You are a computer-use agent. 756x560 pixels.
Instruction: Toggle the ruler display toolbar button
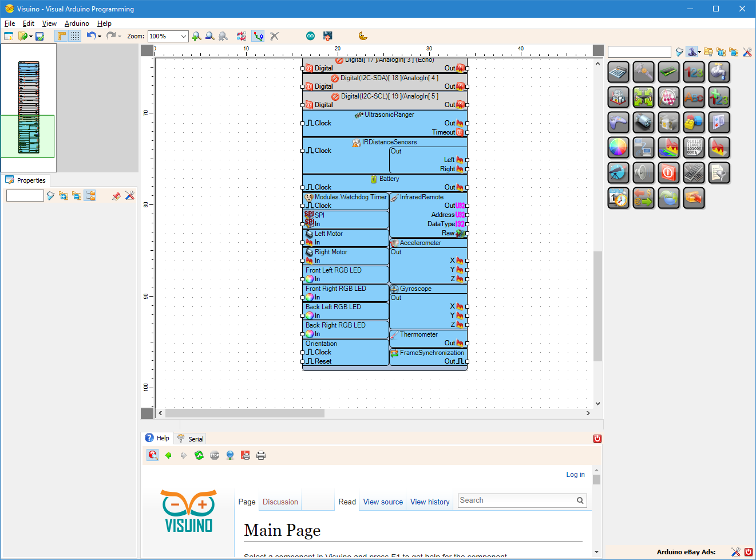(61, 36)
